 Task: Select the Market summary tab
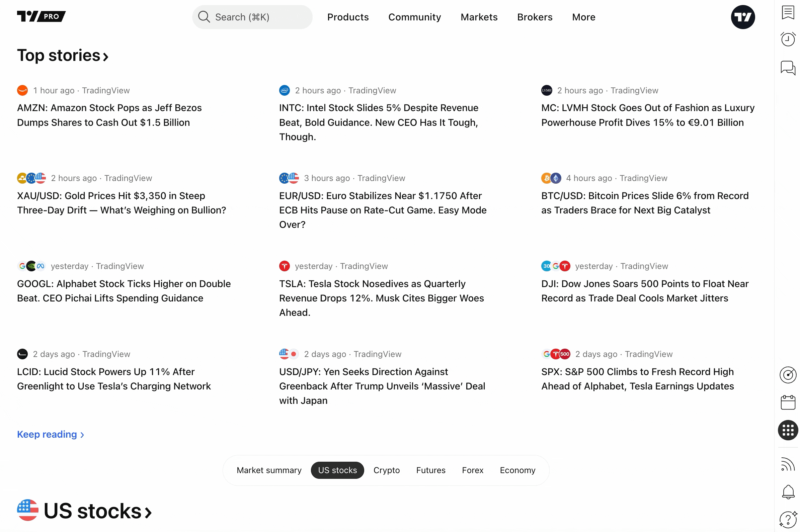pyautogui.click(x=269, y=470)
